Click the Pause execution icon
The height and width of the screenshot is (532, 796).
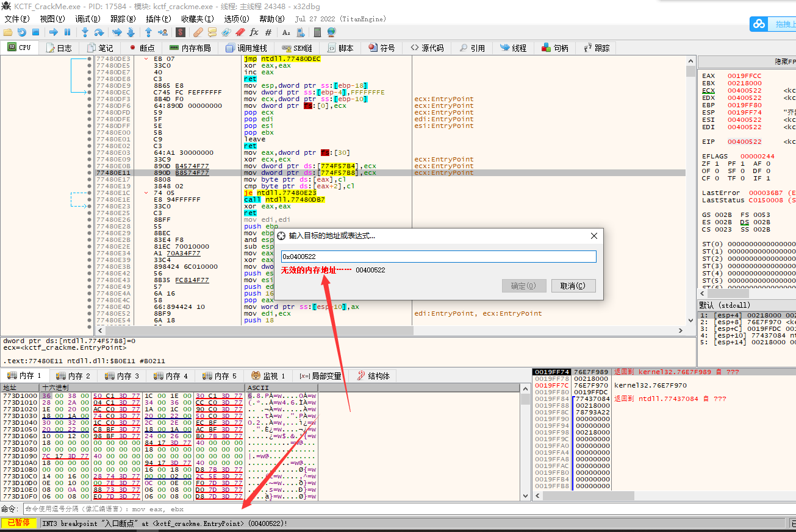click(68, 32)
